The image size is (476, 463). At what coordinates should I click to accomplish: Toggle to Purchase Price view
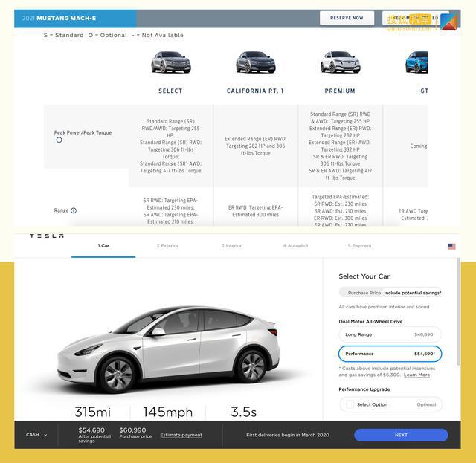point(364,293)
